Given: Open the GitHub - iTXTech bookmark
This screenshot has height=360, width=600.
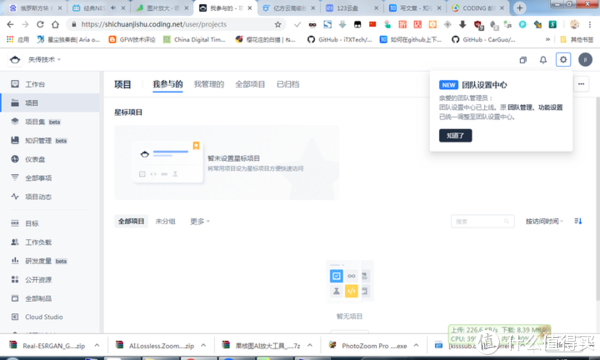Looking at the screenshot, I should pos(339,39).
